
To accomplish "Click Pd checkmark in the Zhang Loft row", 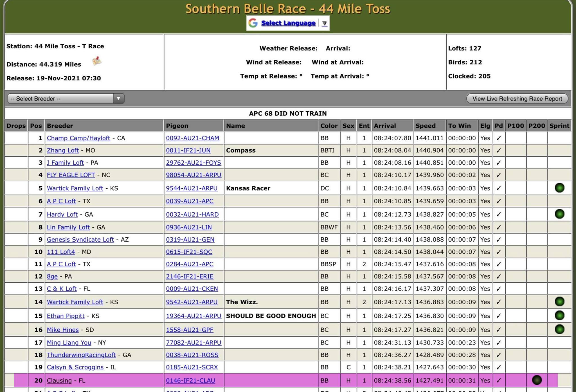I will (x=499, y=150).
